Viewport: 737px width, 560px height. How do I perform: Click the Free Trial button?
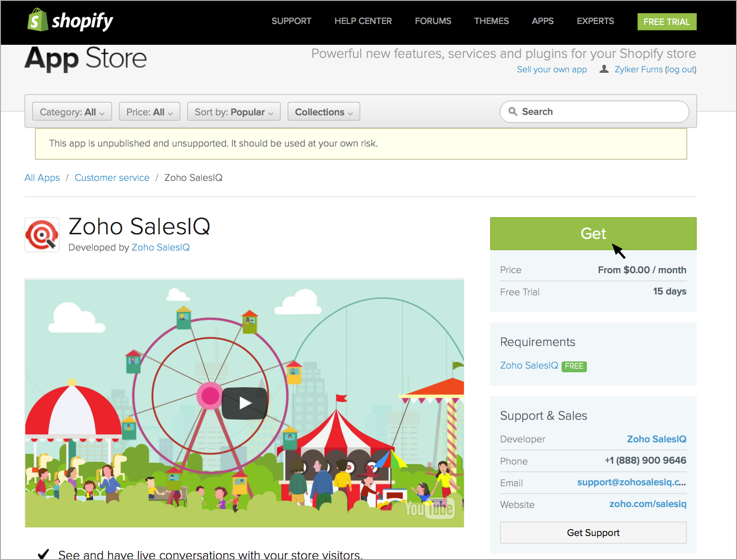tap(667, 22)
